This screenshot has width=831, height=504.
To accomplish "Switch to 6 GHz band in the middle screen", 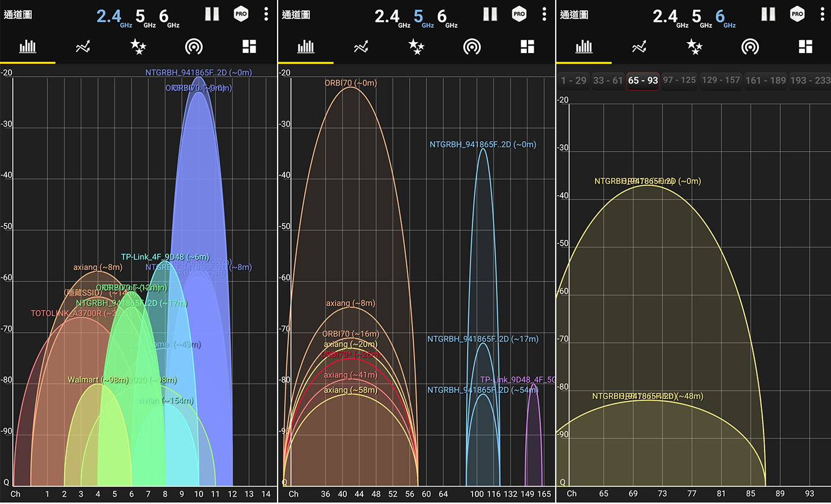I will [447, 17].
